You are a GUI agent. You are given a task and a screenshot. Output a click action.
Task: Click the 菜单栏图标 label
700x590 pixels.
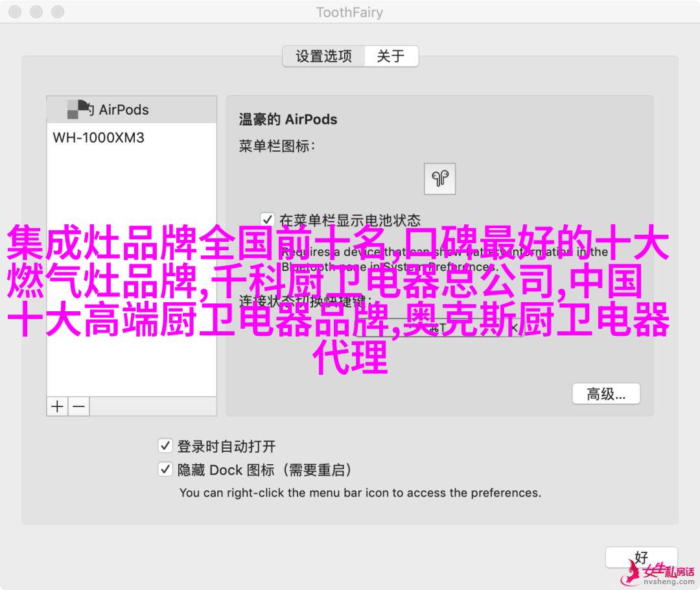(277, 146)
